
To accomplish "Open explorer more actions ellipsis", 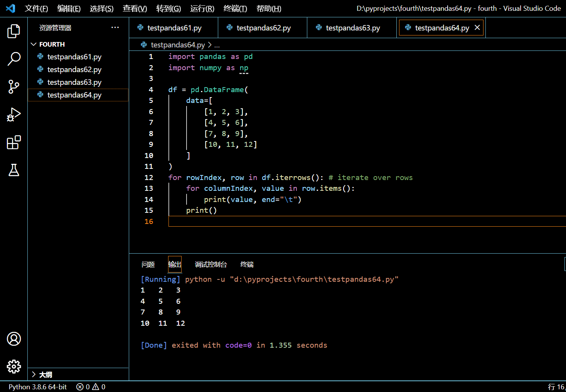I will (115, 27).
